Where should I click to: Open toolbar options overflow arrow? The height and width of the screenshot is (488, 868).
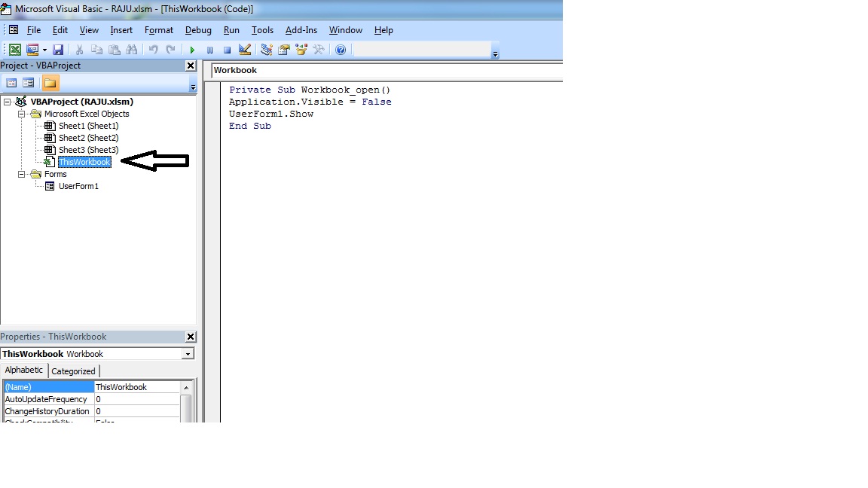click(x=496, y=53)
